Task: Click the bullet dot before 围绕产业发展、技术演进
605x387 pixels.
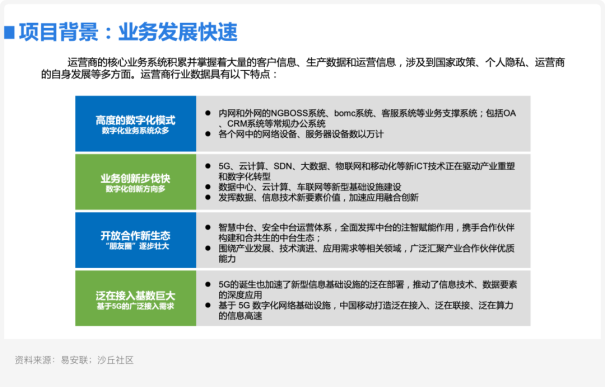Action: pos(208,248)
